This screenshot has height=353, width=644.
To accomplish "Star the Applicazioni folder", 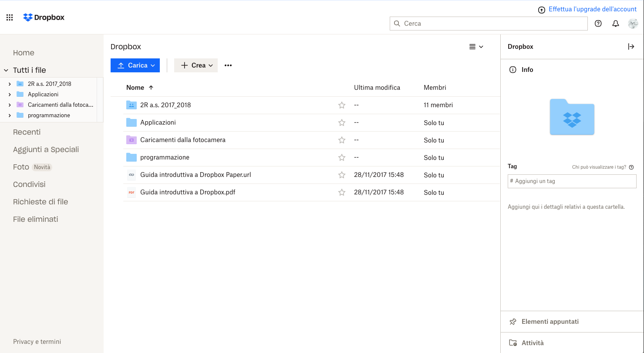I will click(x=342, y=122).
